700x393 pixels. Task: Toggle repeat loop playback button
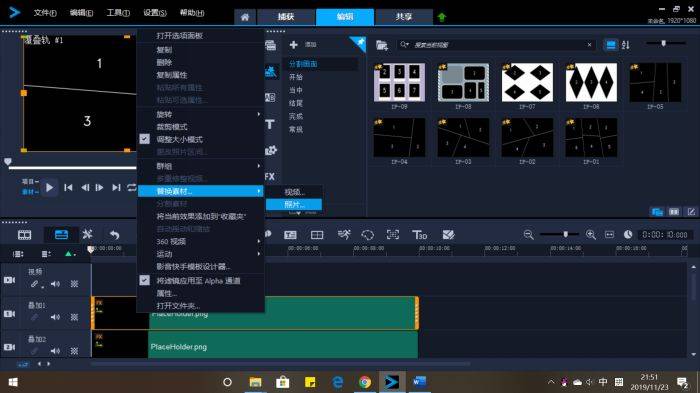(x=131, y=188)
